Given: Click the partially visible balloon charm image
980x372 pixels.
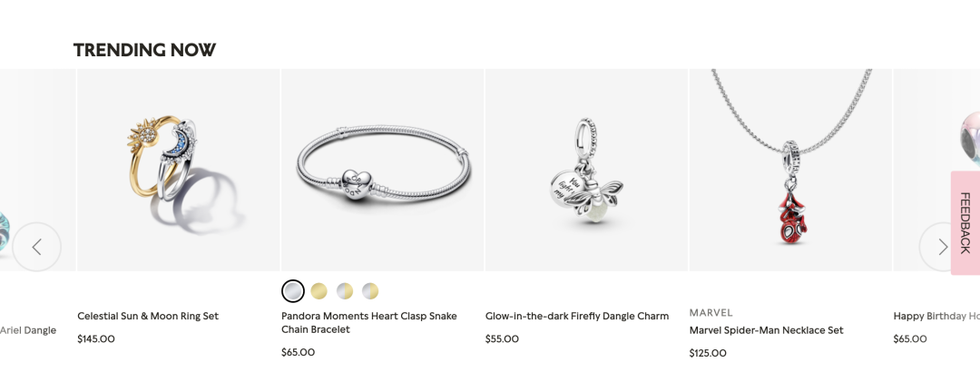Looking at the screenshot, I should coord(936,170).
